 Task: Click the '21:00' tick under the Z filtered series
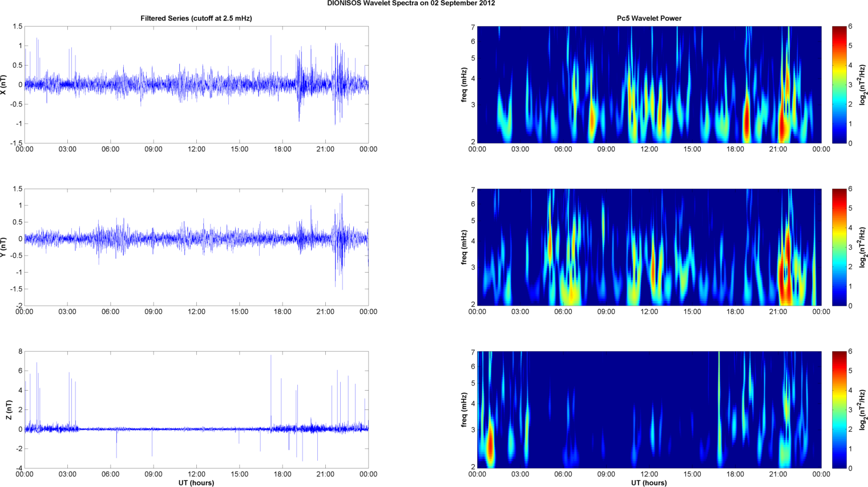click(325, 474)
